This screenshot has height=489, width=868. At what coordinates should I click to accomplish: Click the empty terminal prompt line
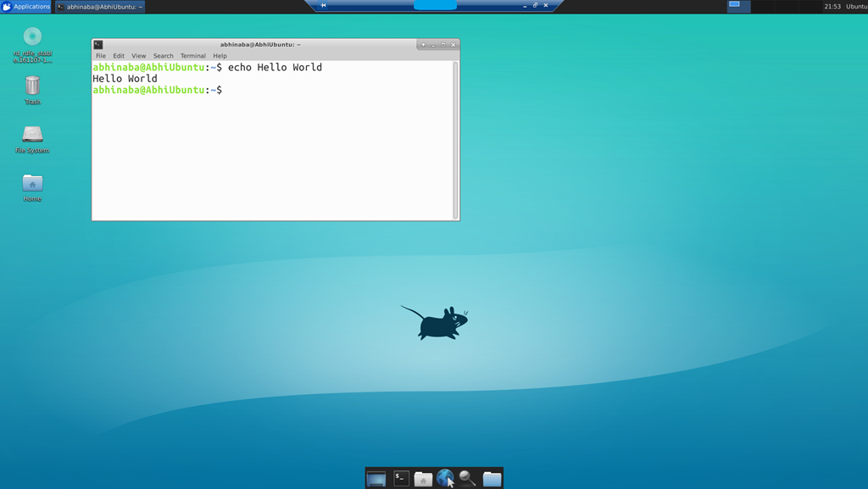[157, 90]
